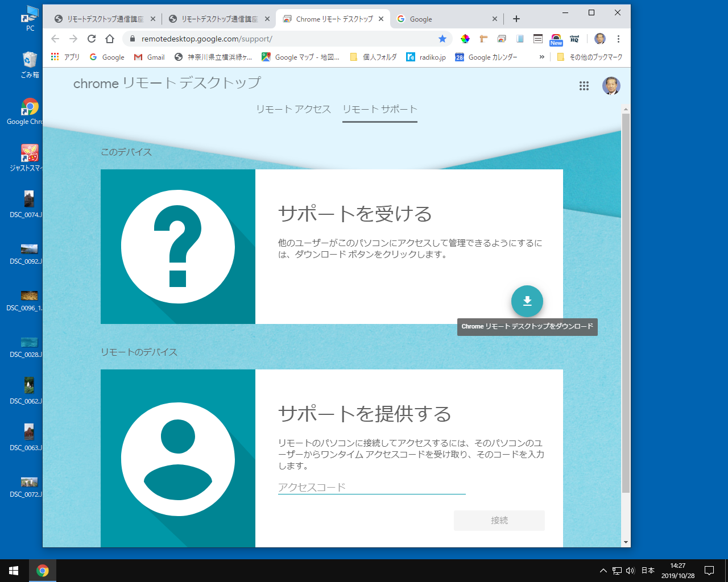The image size is (728, 582).
Task: Click the site lock icon in address bar
Action: pos(133,39)
